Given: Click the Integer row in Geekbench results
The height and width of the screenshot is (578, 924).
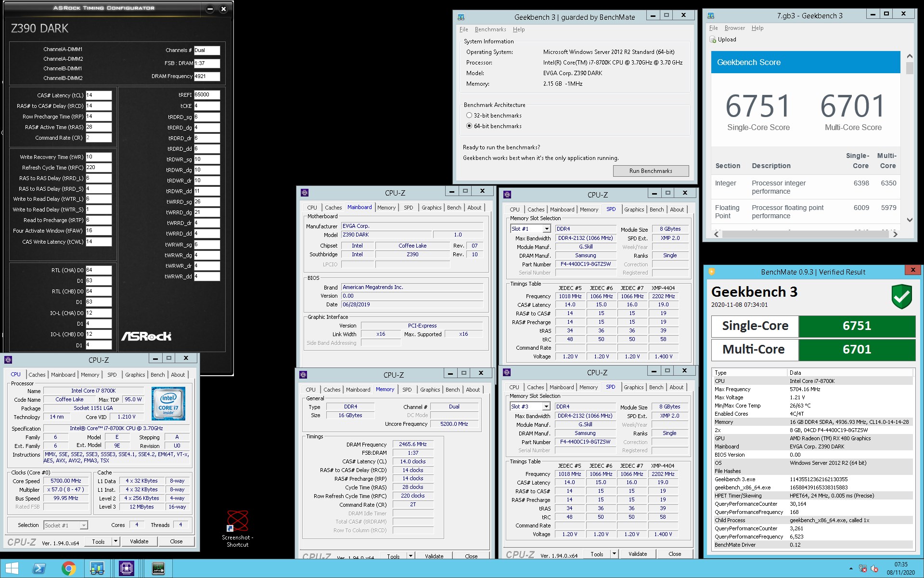Looking at the screenshot, I should (806, 187).
